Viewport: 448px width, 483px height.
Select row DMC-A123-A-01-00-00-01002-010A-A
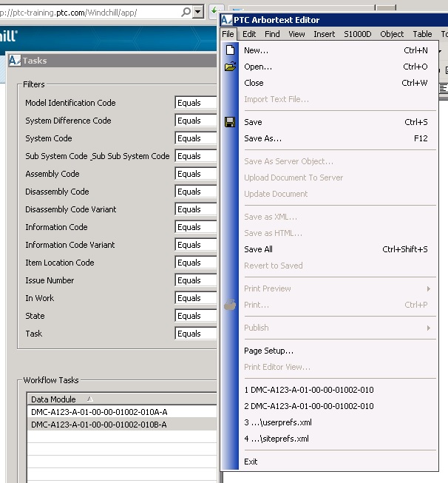99,412
